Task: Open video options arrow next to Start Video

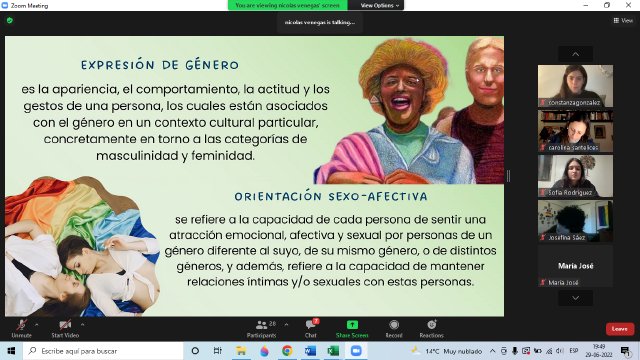Action: [x=83, y=325]
